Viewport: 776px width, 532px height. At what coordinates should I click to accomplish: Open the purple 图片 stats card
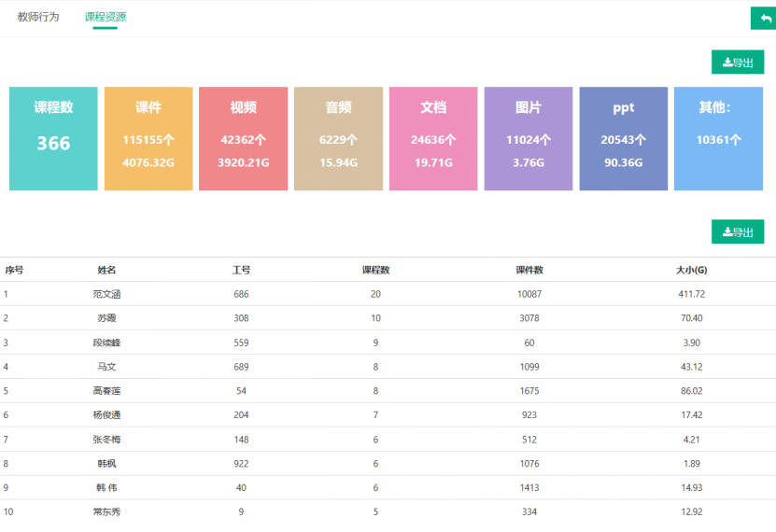[x=529, y=139]
